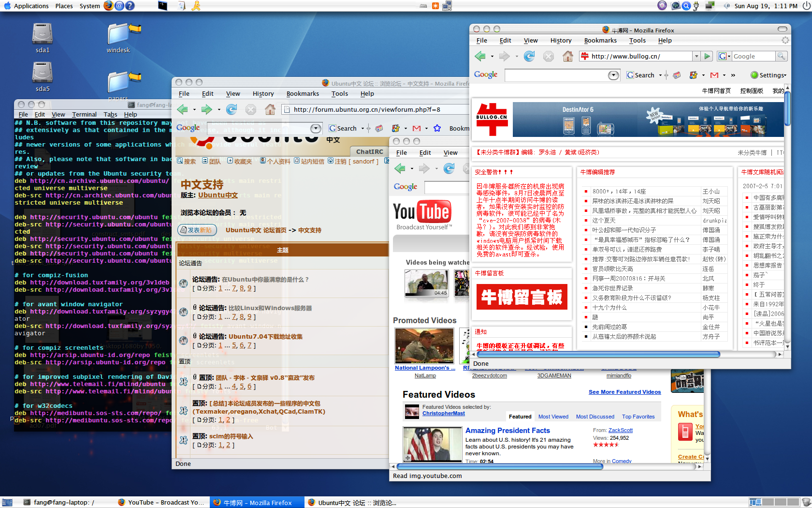This screenshot has height=508, width=812.
Task: Open search engine selector dropdown in bullog.cn Firefox
Action: 725,56
